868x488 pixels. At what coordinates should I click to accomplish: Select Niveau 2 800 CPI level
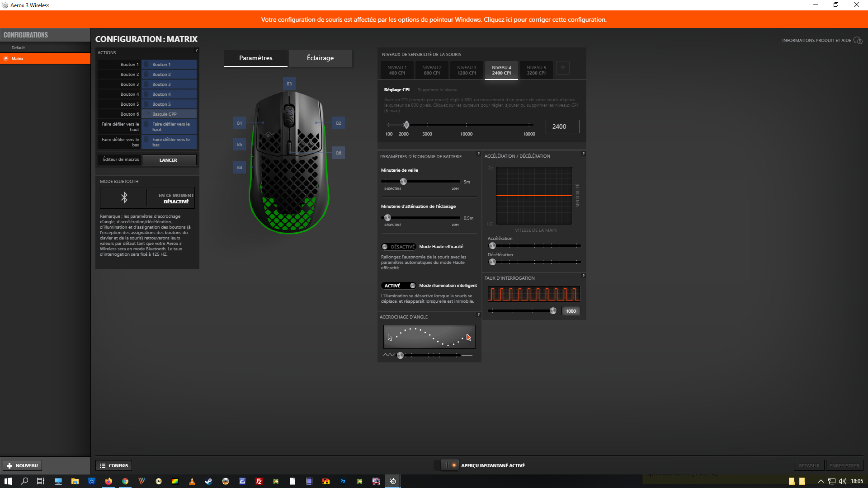432,70
